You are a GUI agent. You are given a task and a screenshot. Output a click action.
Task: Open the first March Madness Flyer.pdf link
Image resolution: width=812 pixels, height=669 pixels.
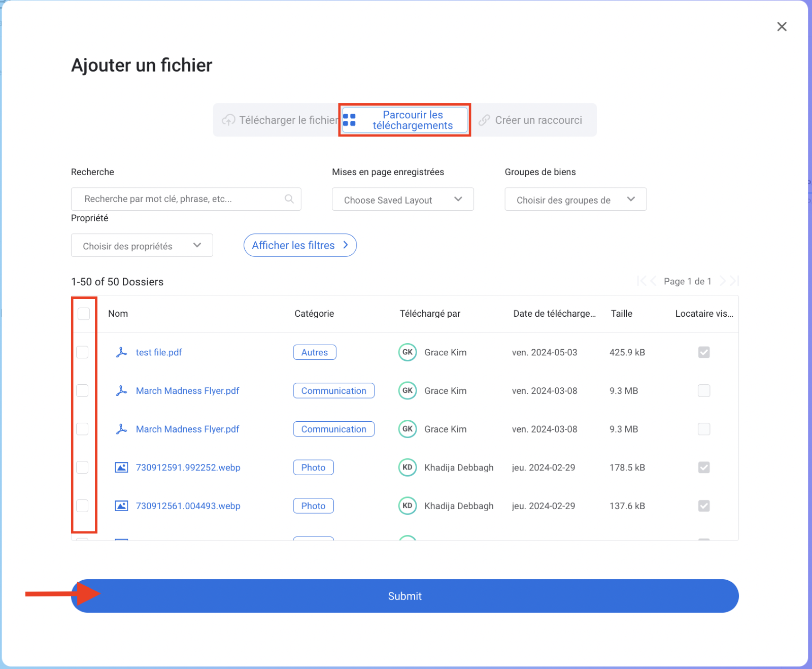pyautogui.click(x=187, y=391)
